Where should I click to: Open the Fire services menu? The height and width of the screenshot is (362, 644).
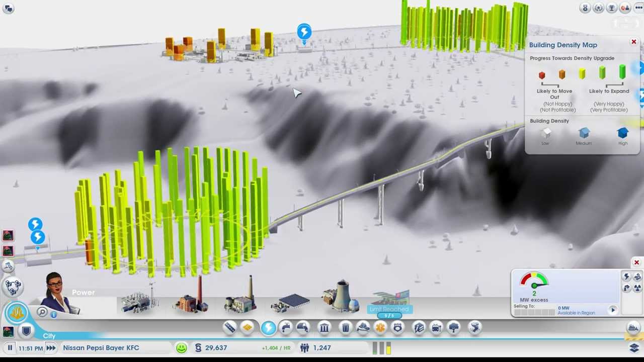(x=363, y=328)
